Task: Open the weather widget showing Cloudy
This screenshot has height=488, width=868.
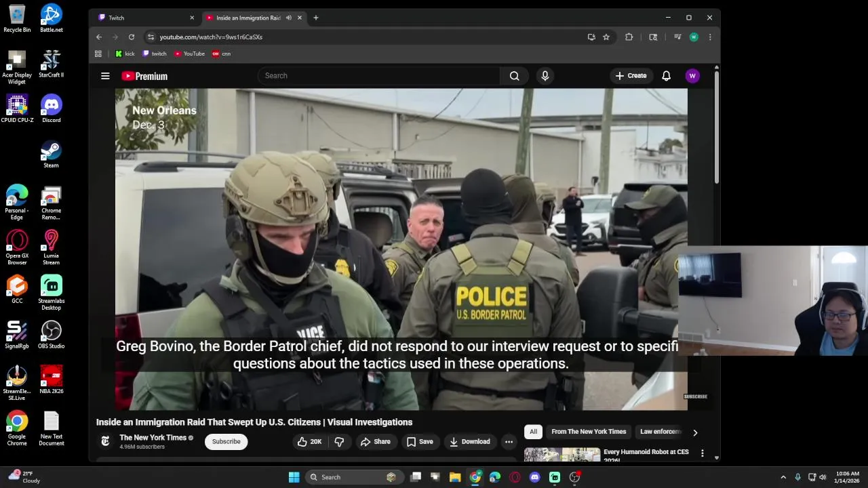Action: (24, 477)
